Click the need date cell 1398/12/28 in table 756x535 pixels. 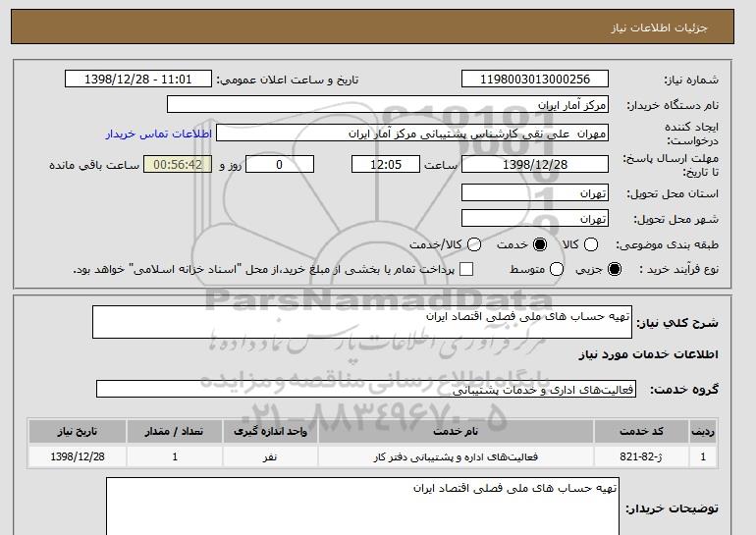click(78, 456)
